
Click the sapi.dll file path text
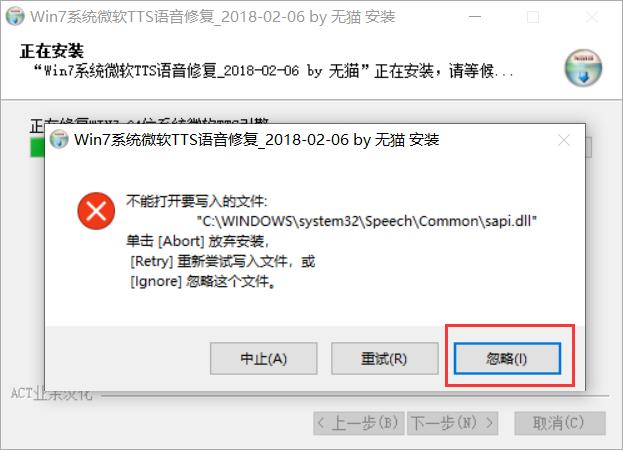[367, 221]
